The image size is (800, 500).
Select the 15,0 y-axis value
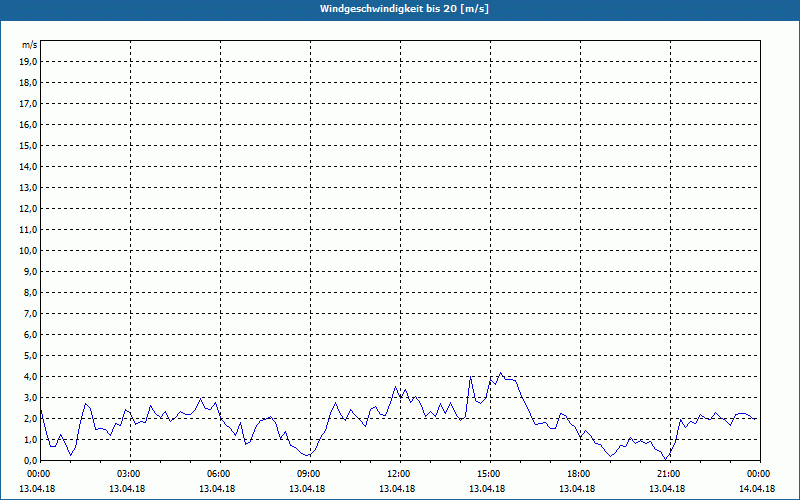coord(28,145)
